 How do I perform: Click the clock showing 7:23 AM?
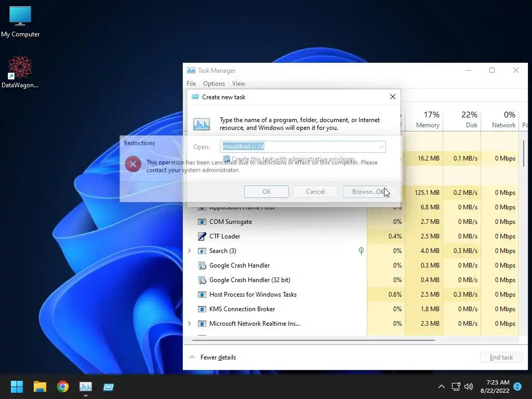(x=495, y=387)
